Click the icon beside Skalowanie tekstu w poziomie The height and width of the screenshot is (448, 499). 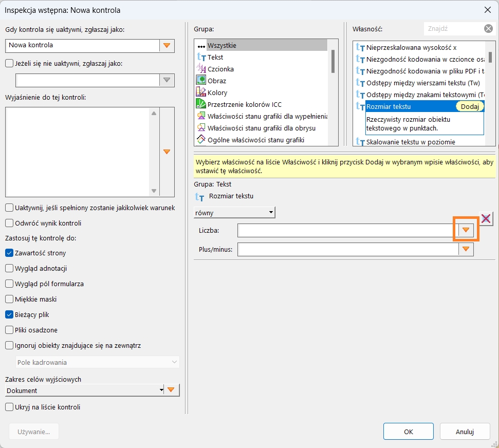tap(360, 142)
